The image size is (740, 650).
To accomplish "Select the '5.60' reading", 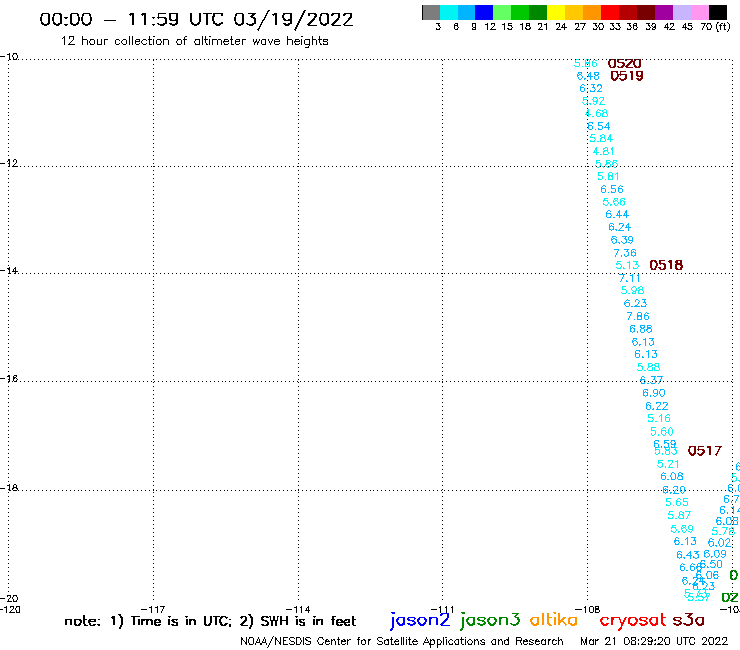I will pyautogui.click(x=662, y=431).
